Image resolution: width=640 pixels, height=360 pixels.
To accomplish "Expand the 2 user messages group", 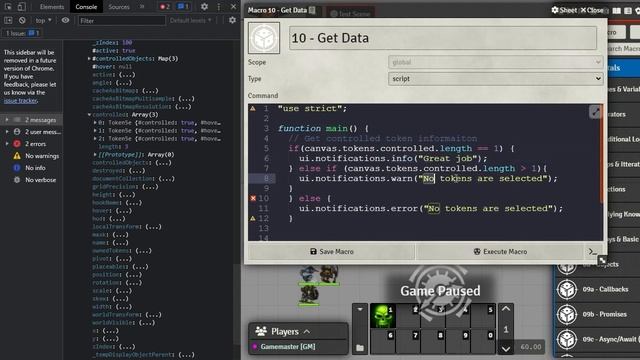I will tap(7, 131).
